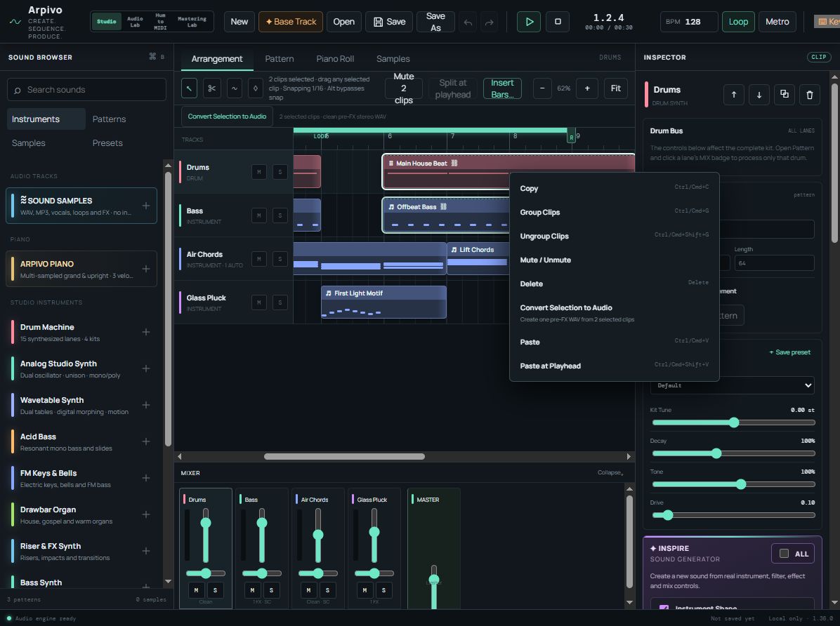The height and width of the screenshot is (626, 840).
Task: Adjust the Drive slider
Action: pos(733,515)
